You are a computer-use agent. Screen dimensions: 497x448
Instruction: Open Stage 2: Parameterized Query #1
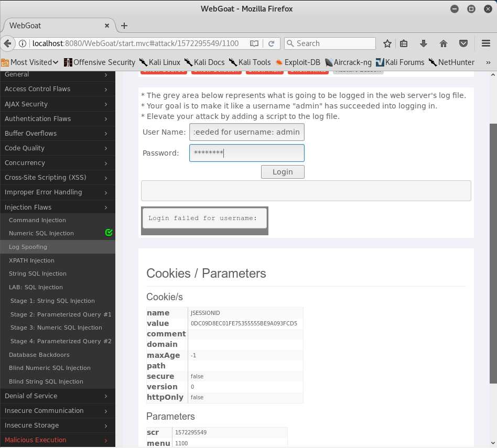pos(60,314)
